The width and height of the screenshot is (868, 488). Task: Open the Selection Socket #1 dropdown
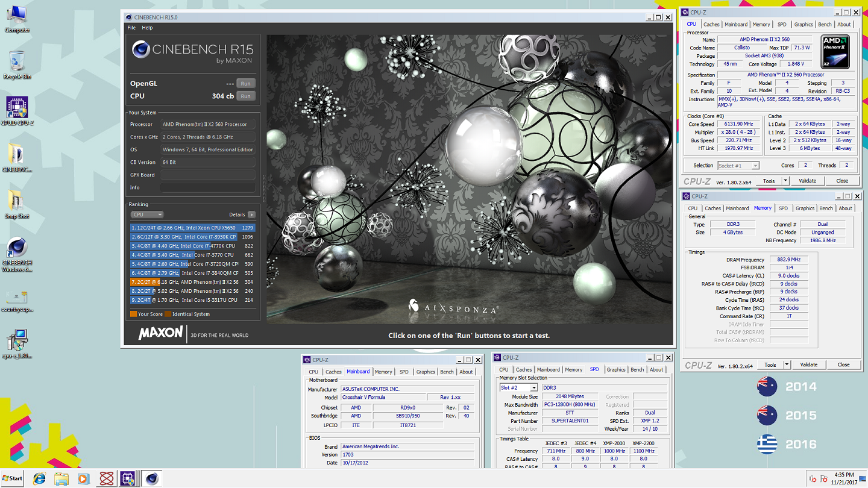click(x=738, y=166)
